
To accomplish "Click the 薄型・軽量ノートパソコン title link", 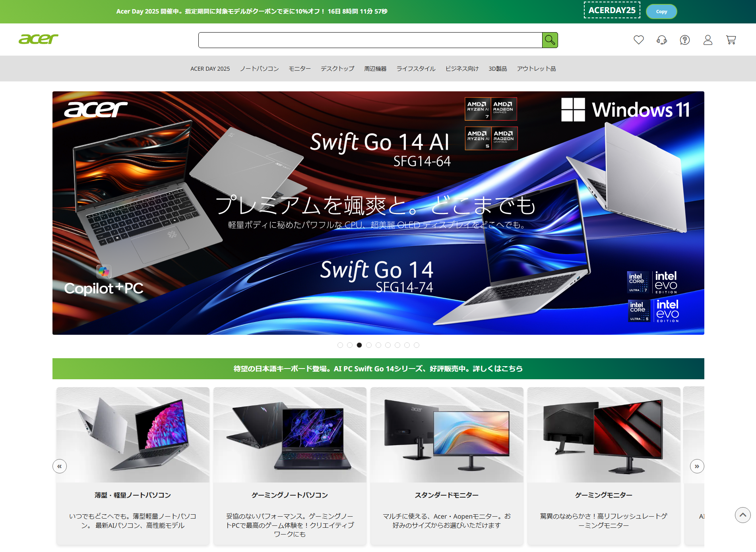I will [x=133, y=495].
